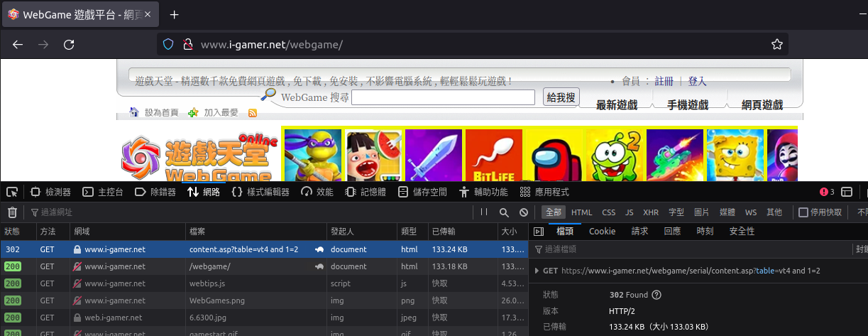Open the 手機遊戲 site tab

pyautogui.click(x=688, y=105)
